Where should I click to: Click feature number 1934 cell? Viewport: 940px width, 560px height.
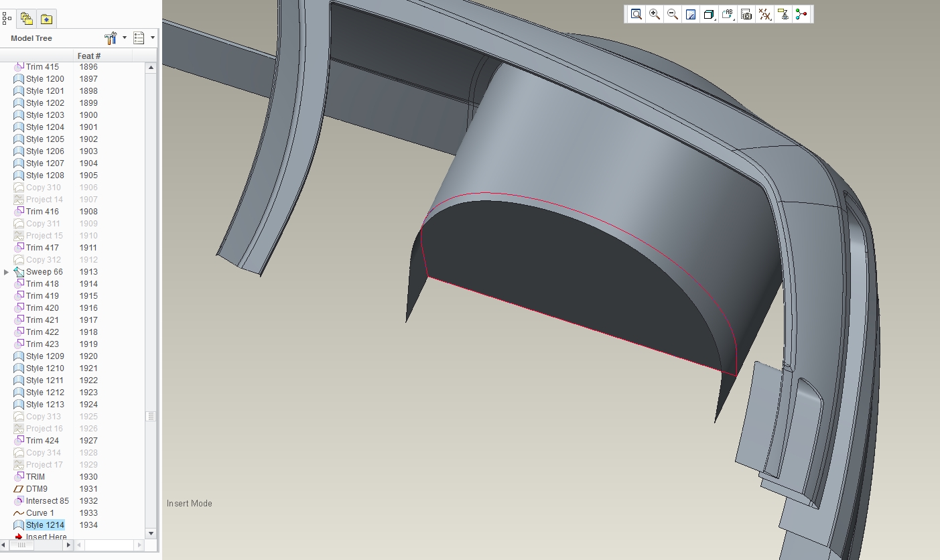pyautogui.click(x=88, y=525)
